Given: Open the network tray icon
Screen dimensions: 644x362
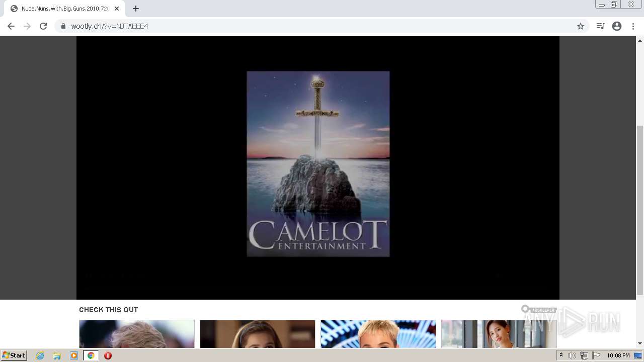Looking at the screenshot, I should [584, 355].
